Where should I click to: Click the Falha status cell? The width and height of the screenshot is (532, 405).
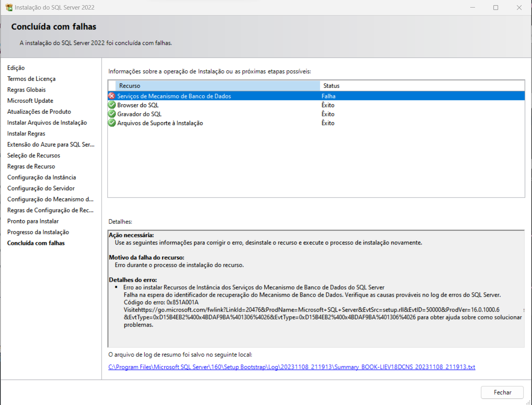point(328,96)
